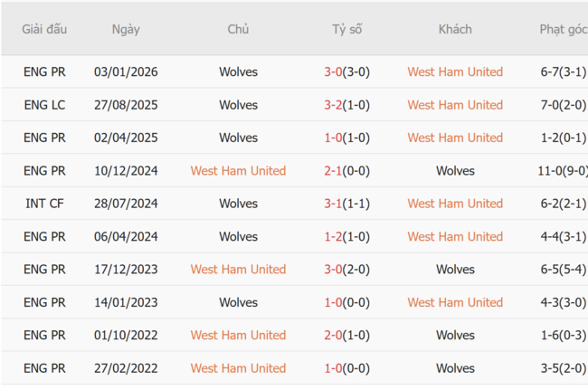Open home team West Ham United on 10/12/2024
588x390 pixels.
tap(238, 171)
